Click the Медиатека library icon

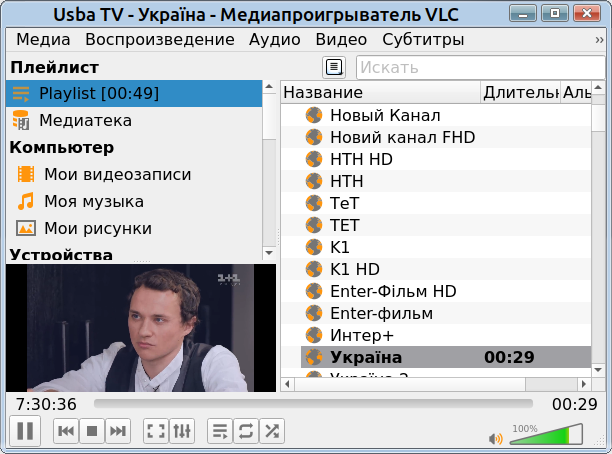pyautogui.click(x=21, y=120)
